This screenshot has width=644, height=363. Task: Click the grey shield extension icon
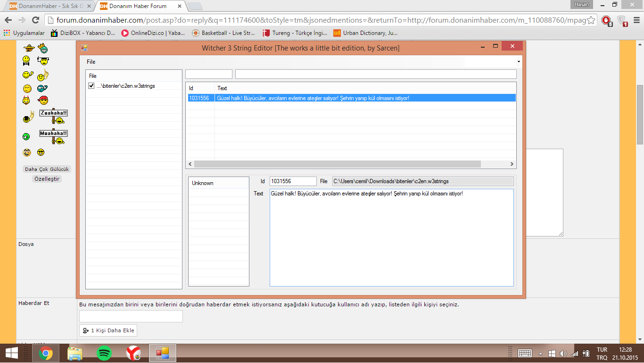622,20
